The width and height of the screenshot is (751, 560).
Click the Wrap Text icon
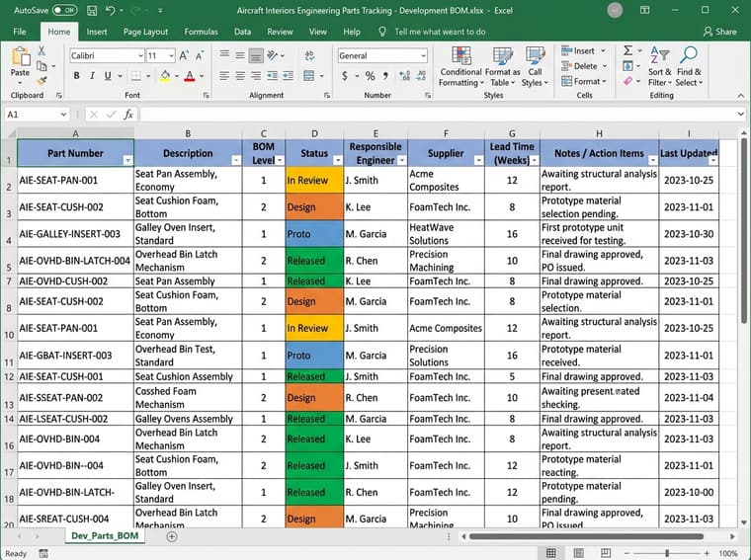[310, 56]
